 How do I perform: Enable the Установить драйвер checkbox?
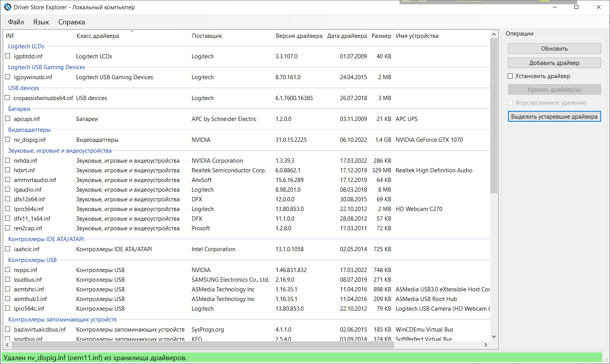point(510,76)
